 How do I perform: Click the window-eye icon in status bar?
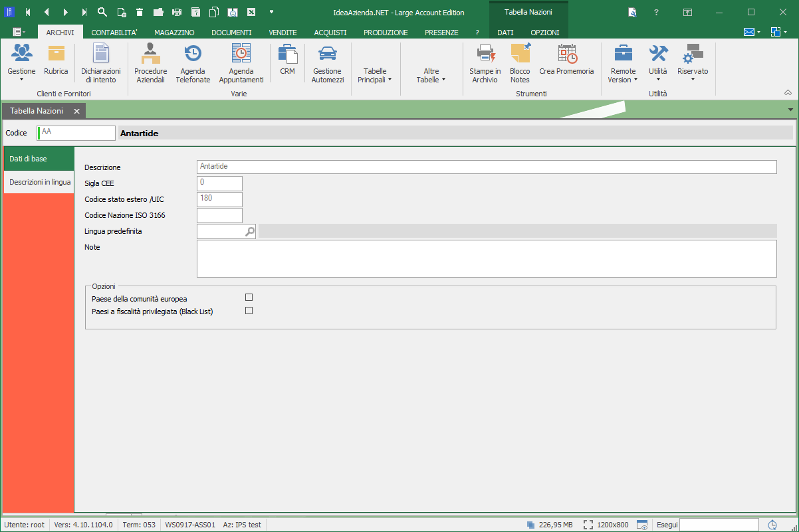642,525
